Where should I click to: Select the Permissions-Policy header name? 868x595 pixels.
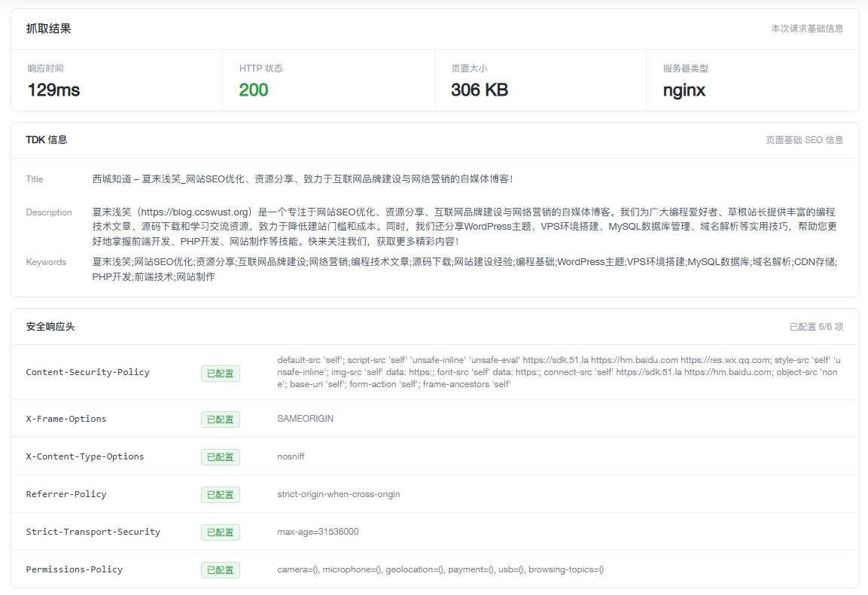pos(75,569)
